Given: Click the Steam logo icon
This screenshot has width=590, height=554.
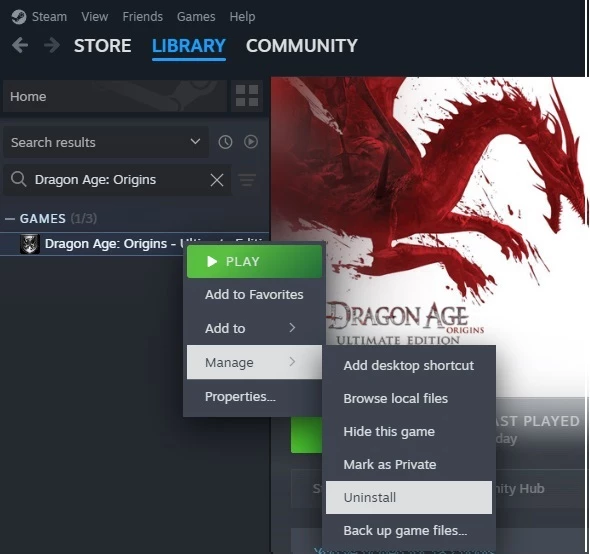Looking at the screenshot, I should [x=19, y=17].
